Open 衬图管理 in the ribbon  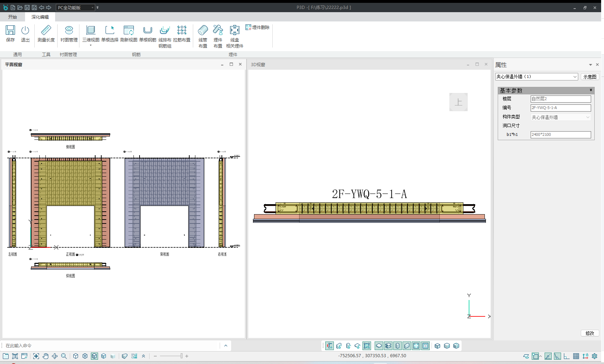pyautogui.click(x=69, y=34)
